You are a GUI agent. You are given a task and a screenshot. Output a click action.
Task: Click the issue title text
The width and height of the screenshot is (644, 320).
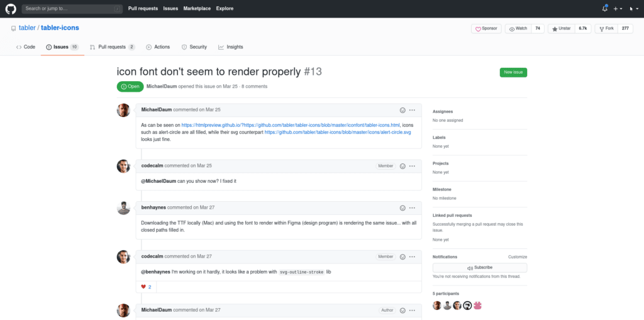tap(209, 72)
